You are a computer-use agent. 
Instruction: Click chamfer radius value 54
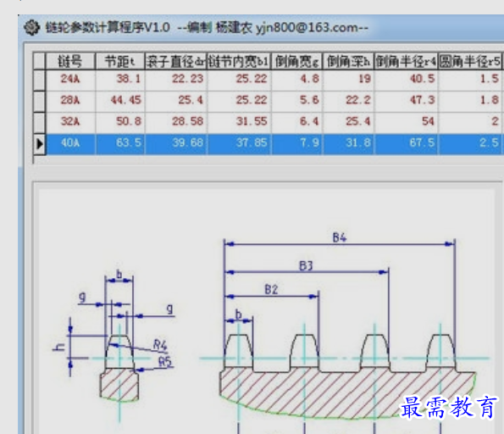pos(428,121)
